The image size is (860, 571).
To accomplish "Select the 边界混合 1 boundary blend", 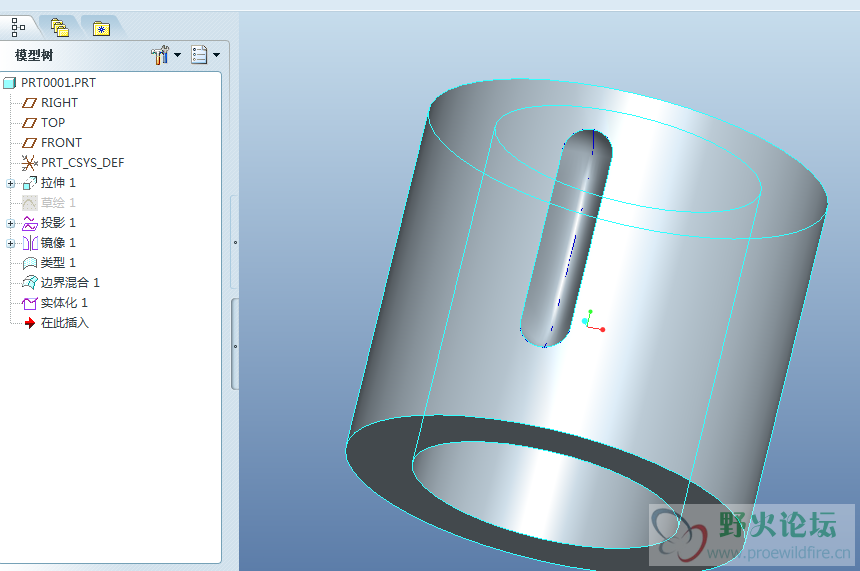I will tap(70, 283).
